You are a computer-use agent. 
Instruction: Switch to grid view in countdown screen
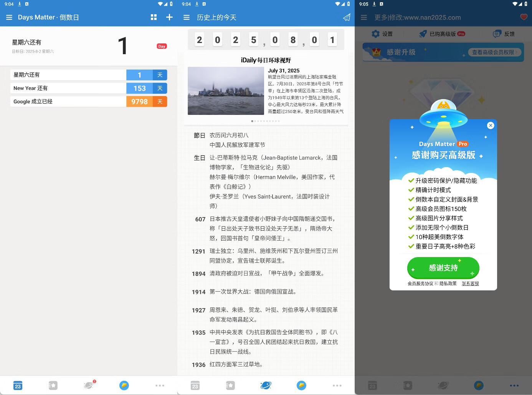pos(154,17)
